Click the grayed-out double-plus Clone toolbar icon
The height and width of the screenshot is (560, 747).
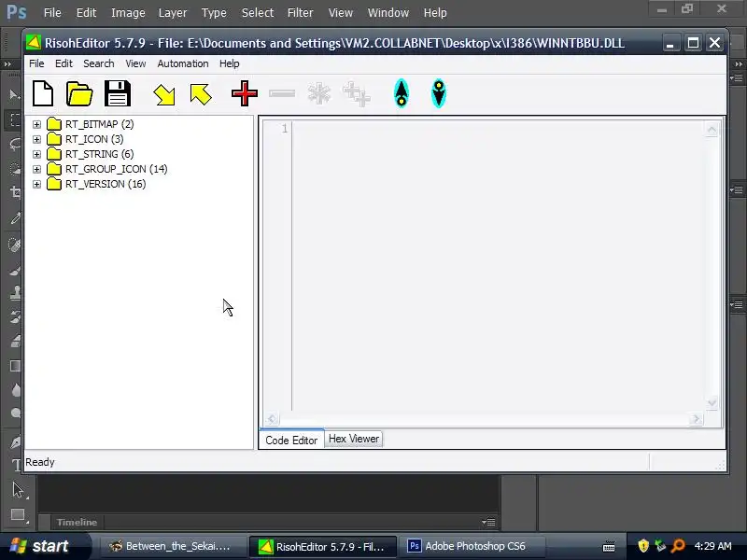click(357, 94)
